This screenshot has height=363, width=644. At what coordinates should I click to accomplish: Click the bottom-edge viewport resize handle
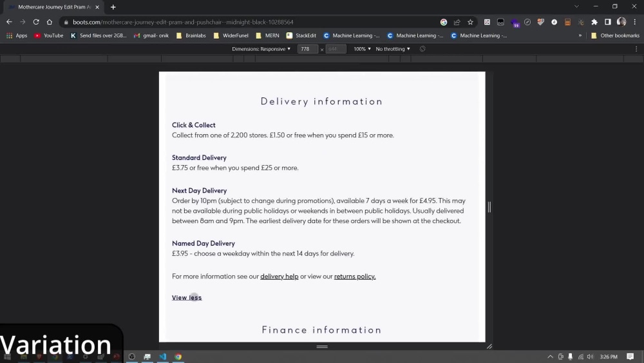(x=322, y=346)
